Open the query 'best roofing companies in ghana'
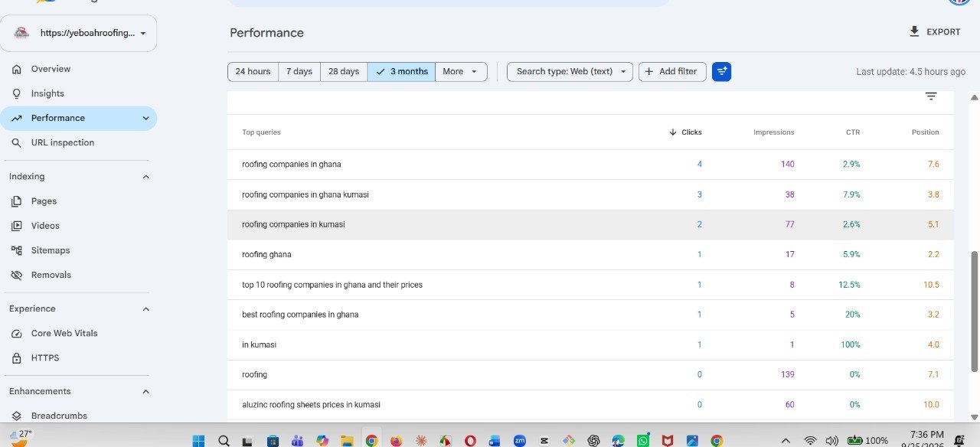Screen dimensions: 980x447 point(300,315)
